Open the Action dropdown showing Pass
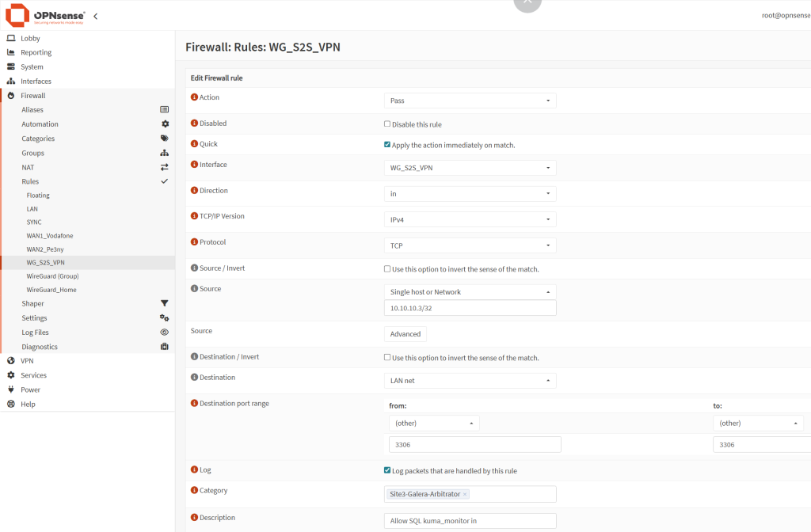This screenshot has width=811, height=532. coord(470,101)
